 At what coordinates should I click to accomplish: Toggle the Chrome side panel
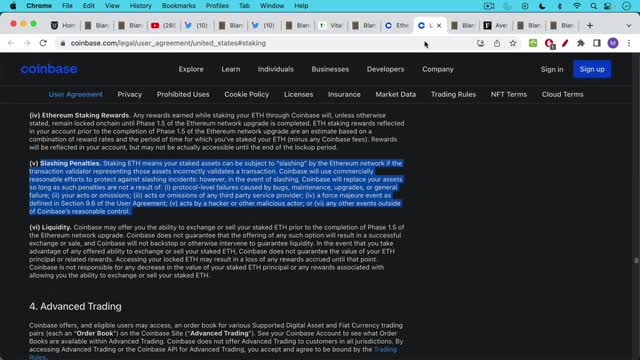click(597, 43)
